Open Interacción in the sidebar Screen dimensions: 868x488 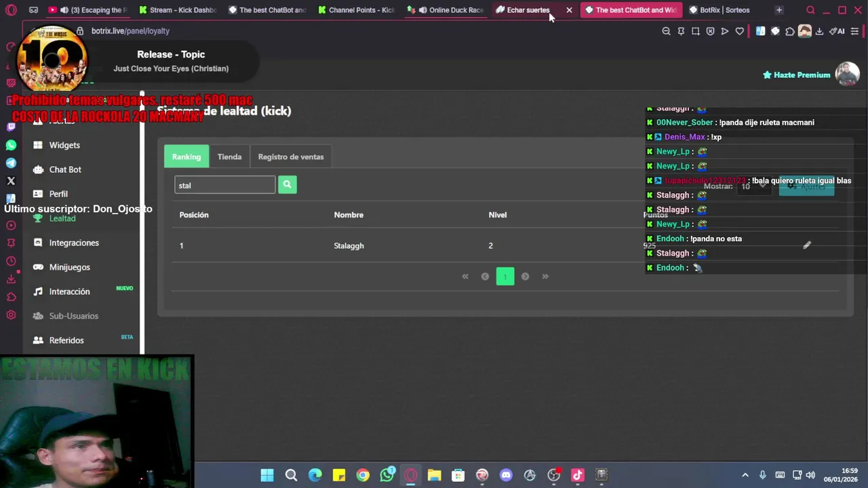pyautogui.click(x=69, y=291)
